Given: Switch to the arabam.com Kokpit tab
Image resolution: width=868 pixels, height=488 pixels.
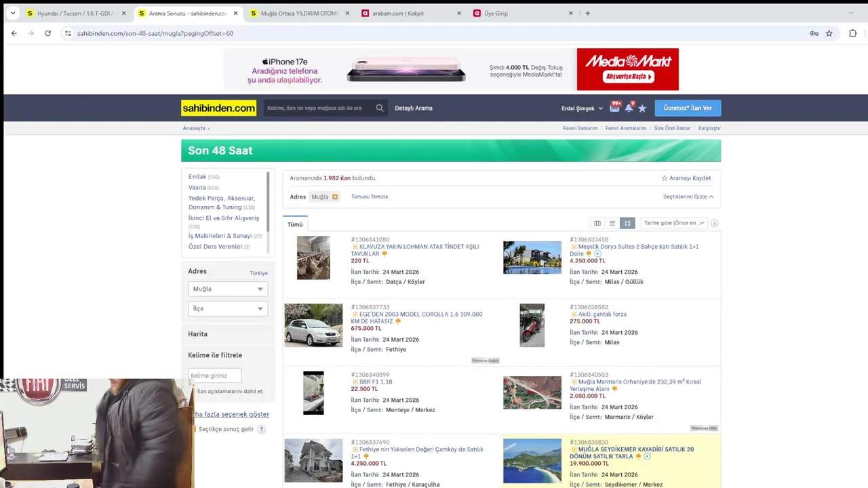Looking at the screenshot, I should point(411,13).
